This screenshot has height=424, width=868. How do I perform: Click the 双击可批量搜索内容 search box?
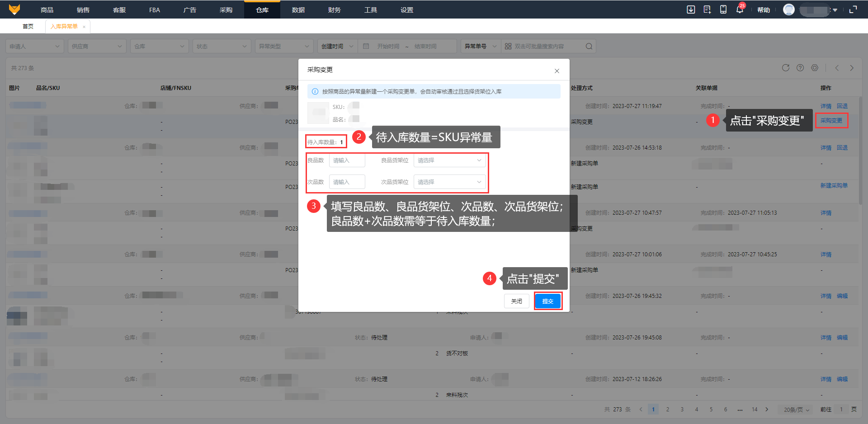tap(548, 46)
